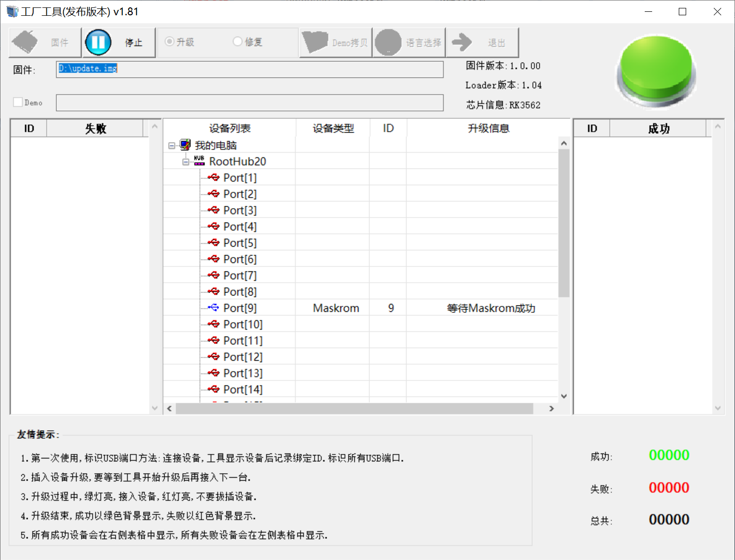Select the blue USB icon of Port[9]
The image size is (735, 560).
[213, 308]
